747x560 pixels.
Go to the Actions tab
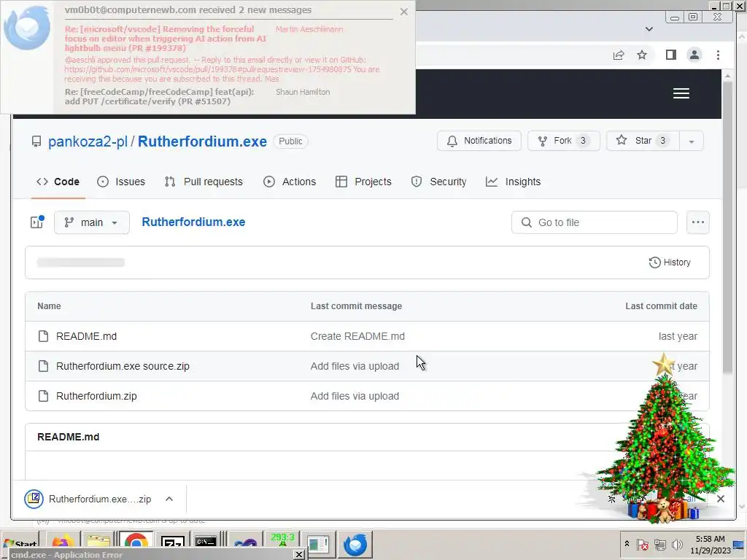pos(290,182)
